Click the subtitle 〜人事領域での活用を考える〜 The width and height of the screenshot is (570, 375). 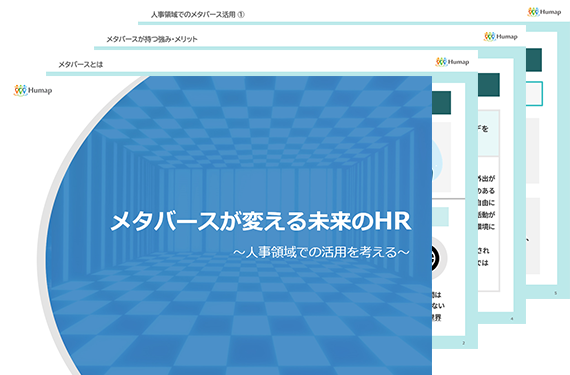[321, 252]
